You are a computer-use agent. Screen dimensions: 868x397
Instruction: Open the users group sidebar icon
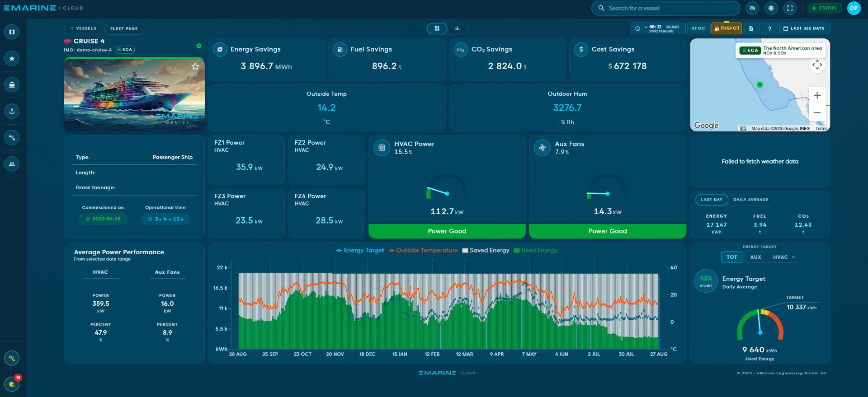12,164
